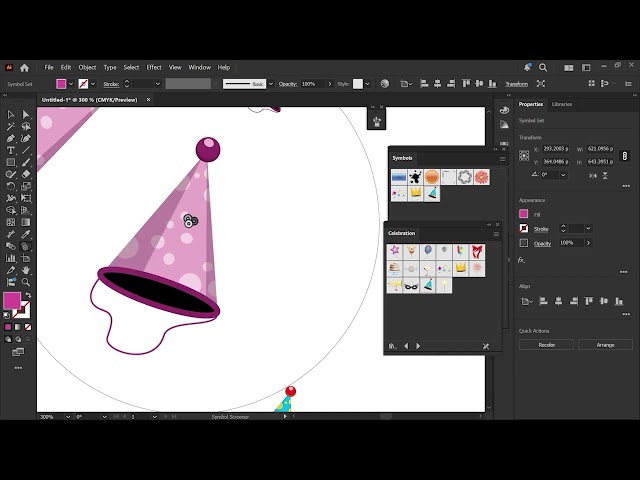The height and width of the screenshot is (480, 640).
Task: Open the Edit Toolbar three dots
Action: pyautogui.click(x=18, y=368)
